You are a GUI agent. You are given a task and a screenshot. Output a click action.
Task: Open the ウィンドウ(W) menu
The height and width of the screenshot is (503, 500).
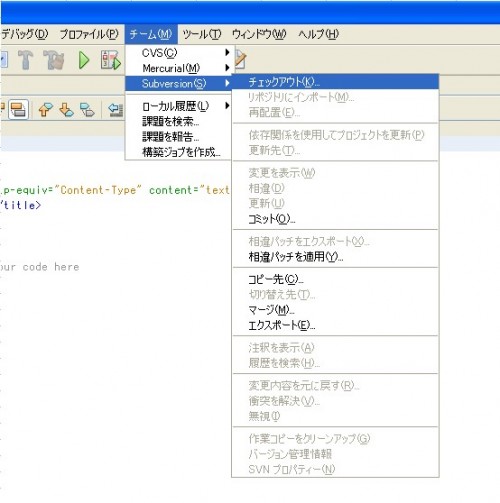click(259, 34)
